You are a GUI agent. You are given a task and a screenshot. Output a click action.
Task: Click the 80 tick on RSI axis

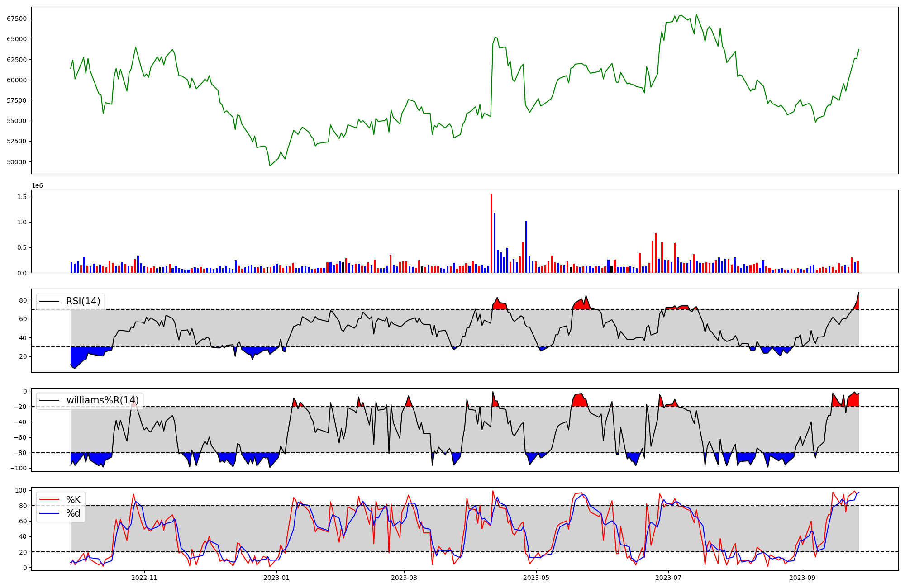tap(23, 300)
